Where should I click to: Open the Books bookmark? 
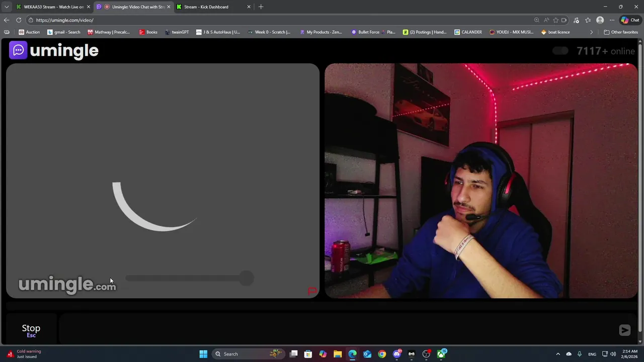[148, 32]
